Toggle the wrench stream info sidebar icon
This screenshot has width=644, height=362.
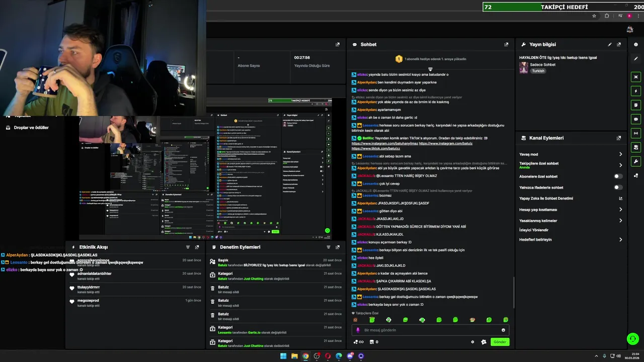click(636, 161)
